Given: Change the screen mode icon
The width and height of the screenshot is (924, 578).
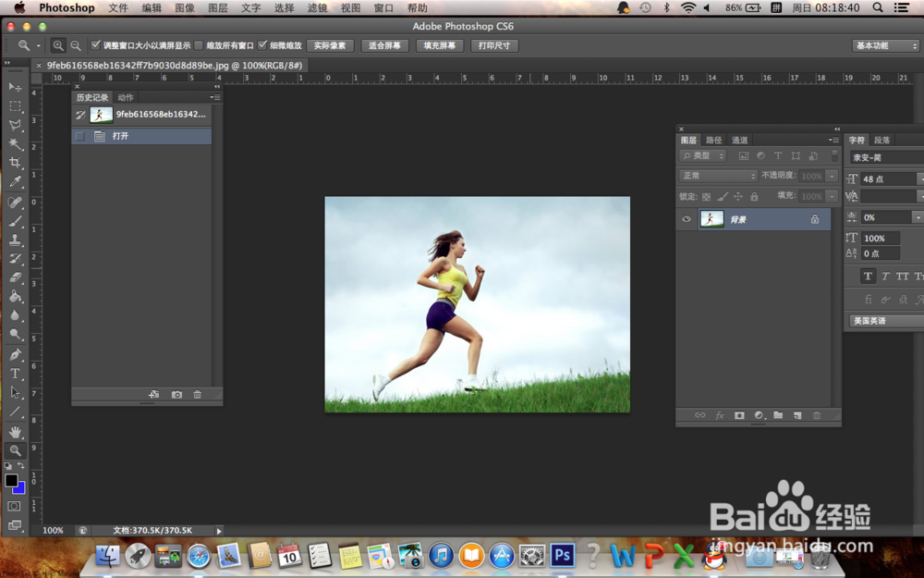Looking at the screenshot, I should point(14,525).
